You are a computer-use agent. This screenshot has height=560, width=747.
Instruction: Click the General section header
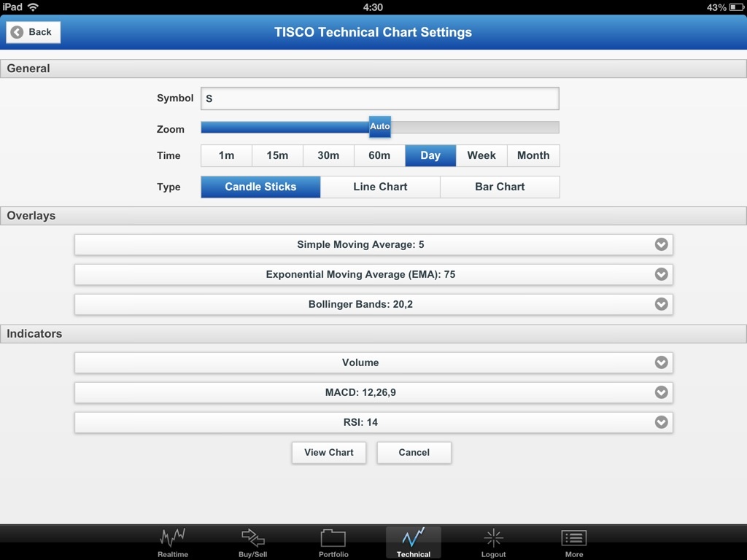pyautogui.click(x=373, y=69)
